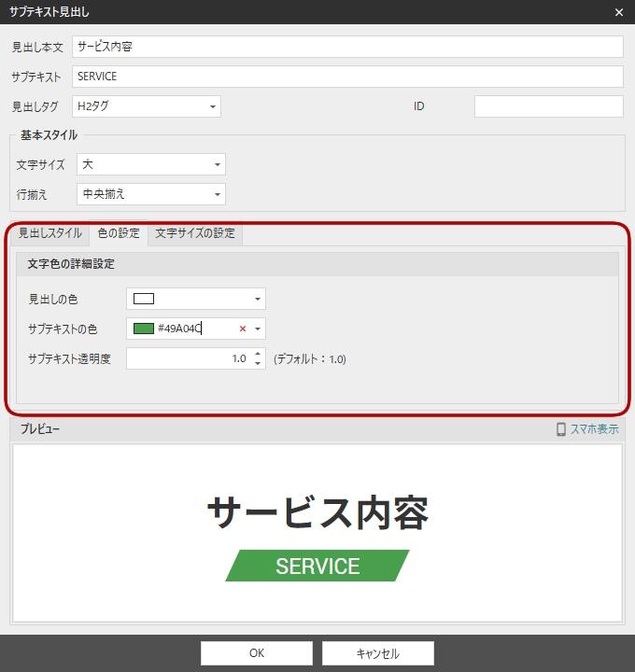Select the 色の設定 tab
The width and height of the screenshot is (635, 672).
coord(119,233)
